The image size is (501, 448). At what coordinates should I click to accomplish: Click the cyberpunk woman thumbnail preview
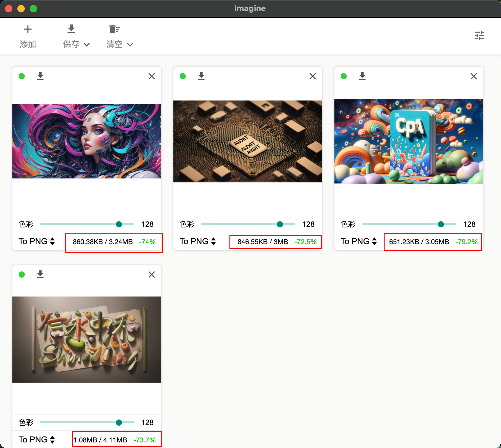click(x=87, y=141)
